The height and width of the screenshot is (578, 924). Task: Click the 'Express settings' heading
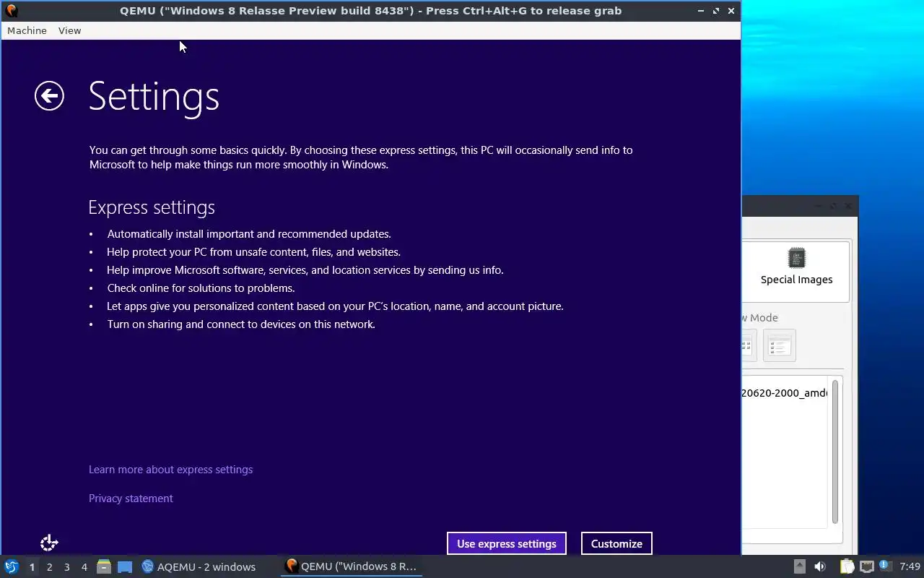[x=152, y=207]
